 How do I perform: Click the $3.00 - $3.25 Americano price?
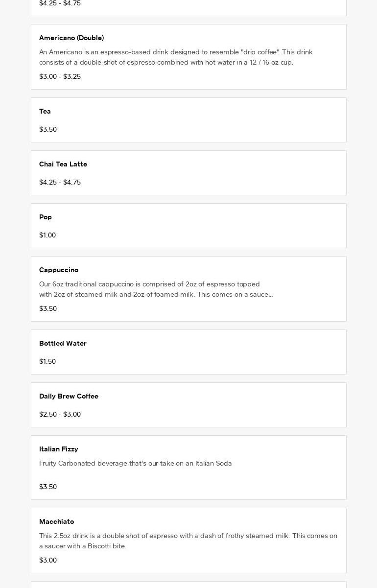(x=60, y=76)
